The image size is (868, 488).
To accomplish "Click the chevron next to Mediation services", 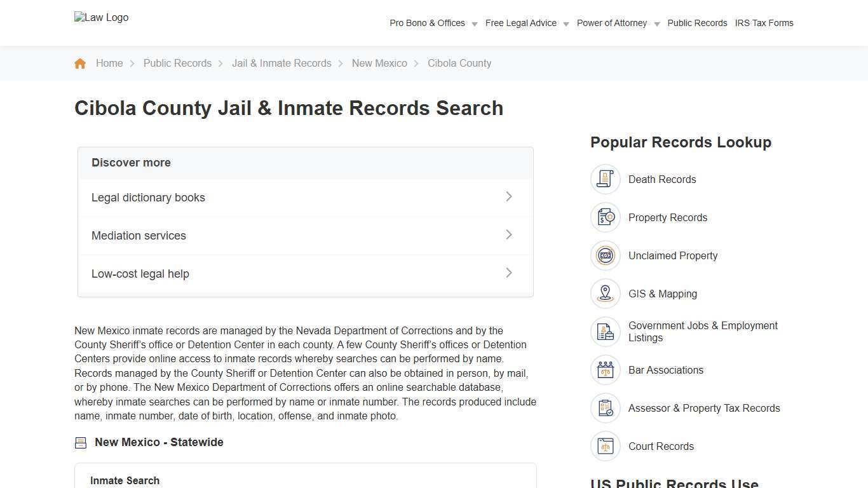I will [x=509, y=234].
